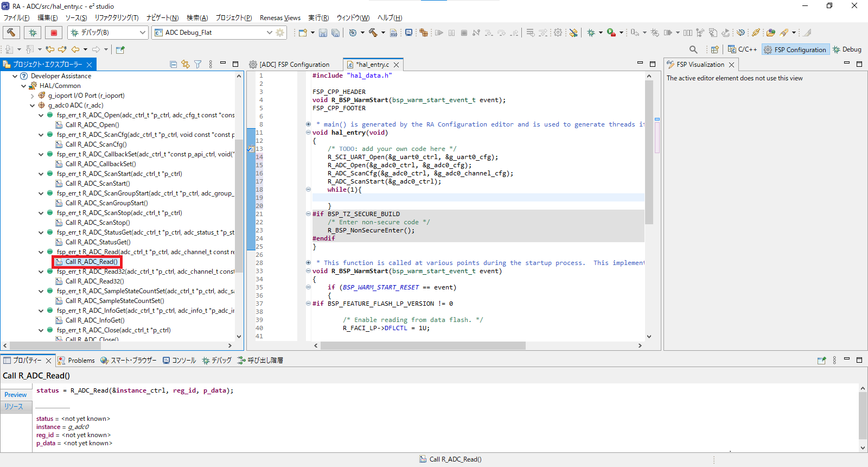Click the filter funnel icon in project explorer
Viewport: 868px width, 467px height.
pyautogui.click(x=198, y=64)
